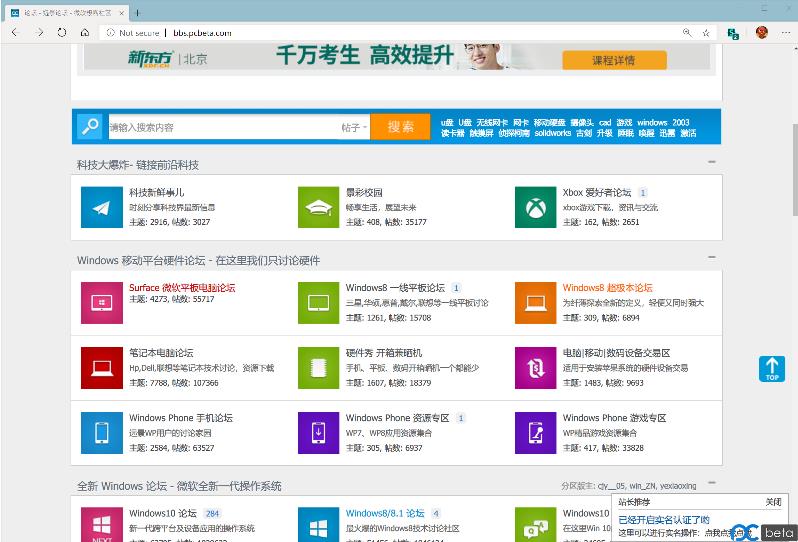Open a new browser tab

(x=137, y=12)
